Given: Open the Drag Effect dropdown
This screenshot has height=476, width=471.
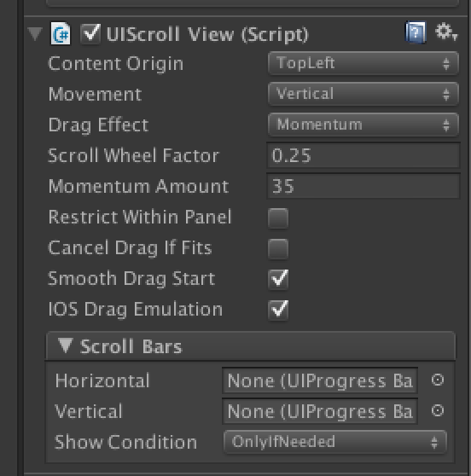Looking at the screenshot, I should pyautogui.click(x=363, y=125).
